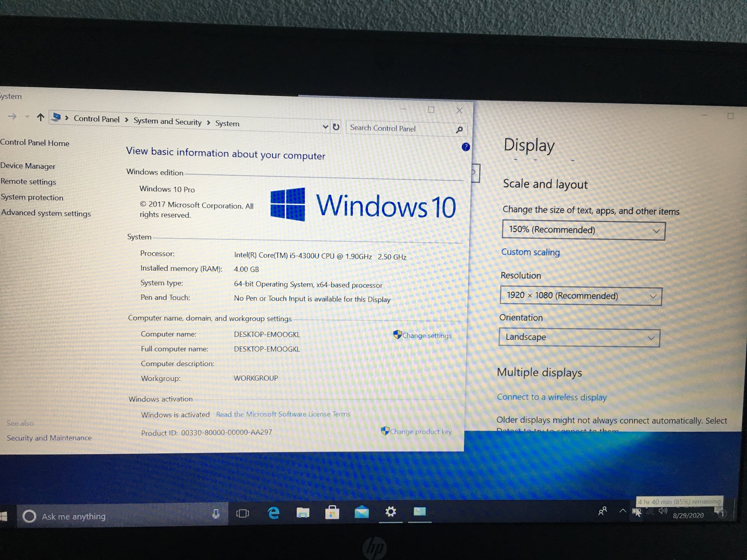The image size is (747, 560).
Task: Click the Cortana microphone icon
Action: [x=216, y=514]
